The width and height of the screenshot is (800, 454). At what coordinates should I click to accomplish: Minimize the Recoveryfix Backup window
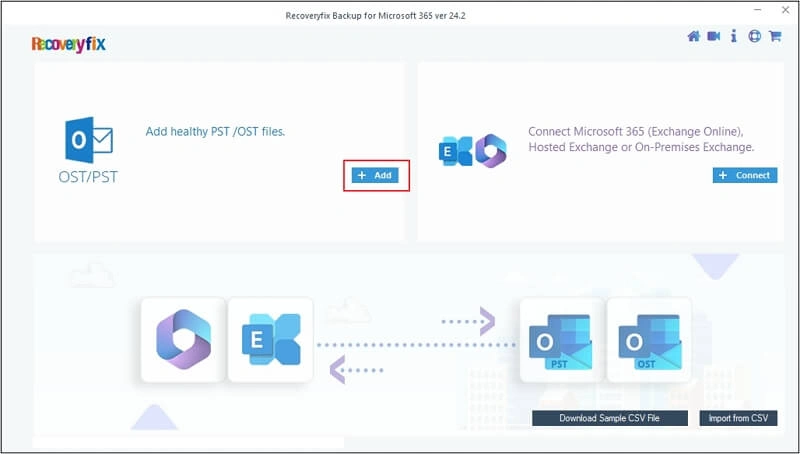[758, 10]
